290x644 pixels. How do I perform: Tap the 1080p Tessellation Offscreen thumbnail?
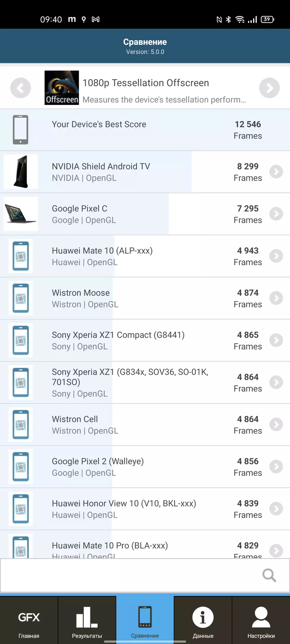pos(62,88)
